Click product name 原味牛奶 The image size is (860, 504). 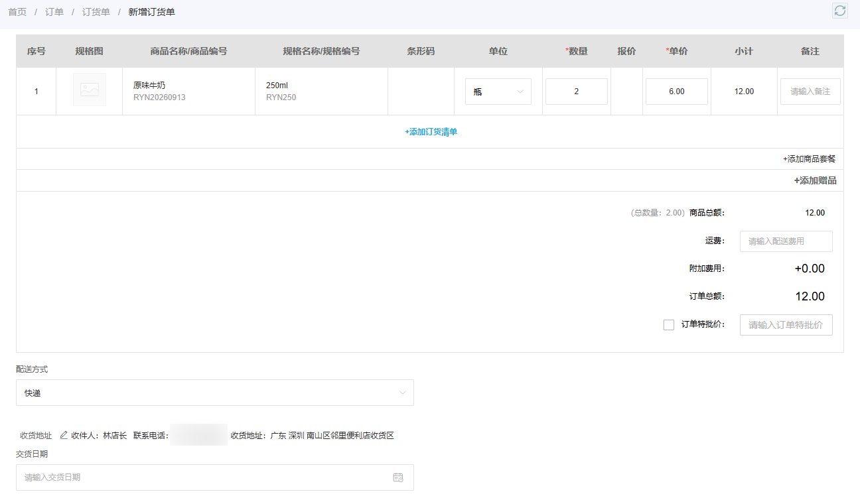pyautogui.click(x=149, y=86)
